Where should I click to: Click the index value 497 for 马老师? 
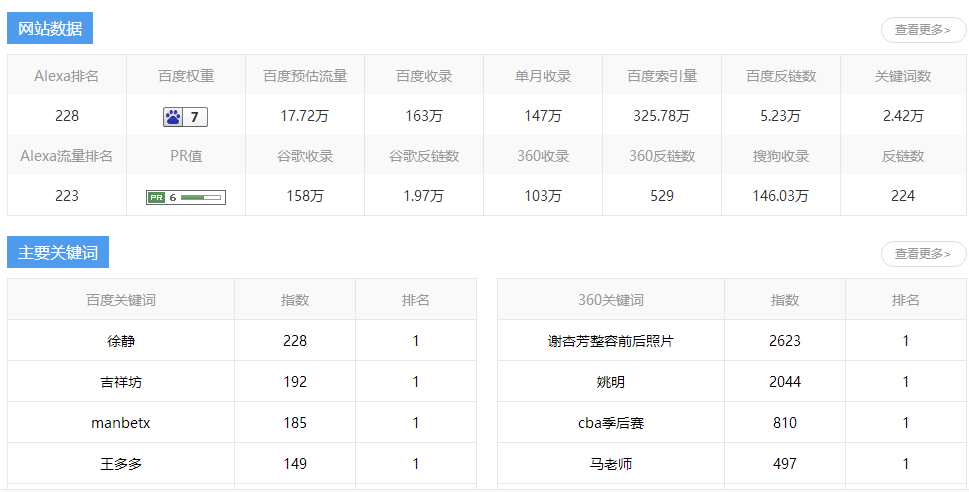[x=785, y=464]
